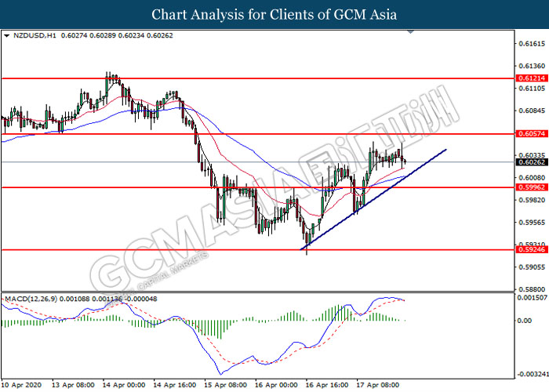Click the MACD scale value -0.003241
Viewport: 549px width, 392px height.
[533, 374]
